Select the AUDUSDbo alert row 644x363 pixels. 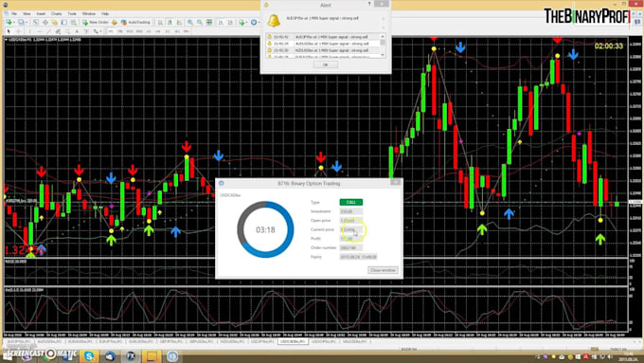coord(323,44)
